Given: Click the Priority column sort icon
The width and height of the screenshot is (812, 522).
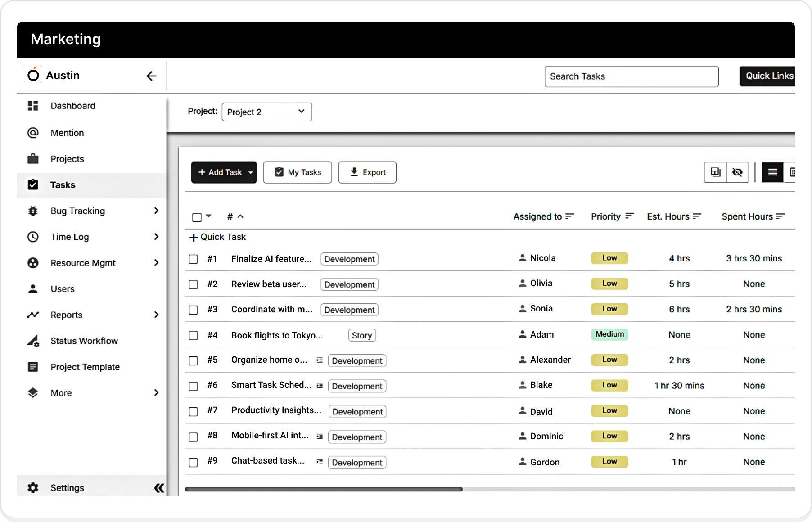Looking at the screenshot, I should pyautogui.click(x=629, y=216).
